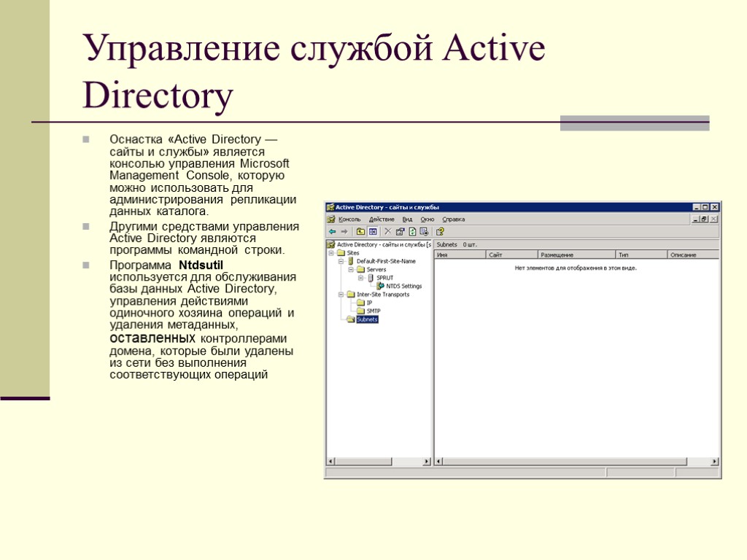Select the SPRUT server label
This screenshot has height=560, width=747.
click(385, 278)
